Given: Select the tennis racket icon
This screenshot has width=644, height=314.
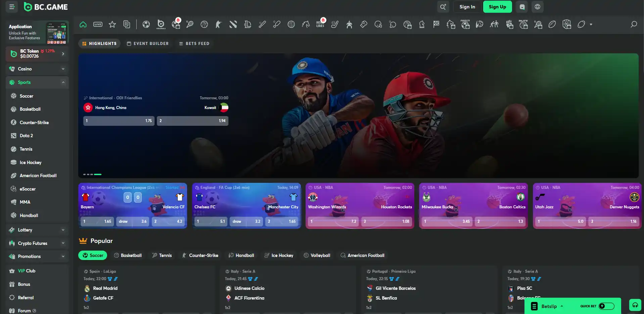Looking at the screenshot, I should [190, 24].
